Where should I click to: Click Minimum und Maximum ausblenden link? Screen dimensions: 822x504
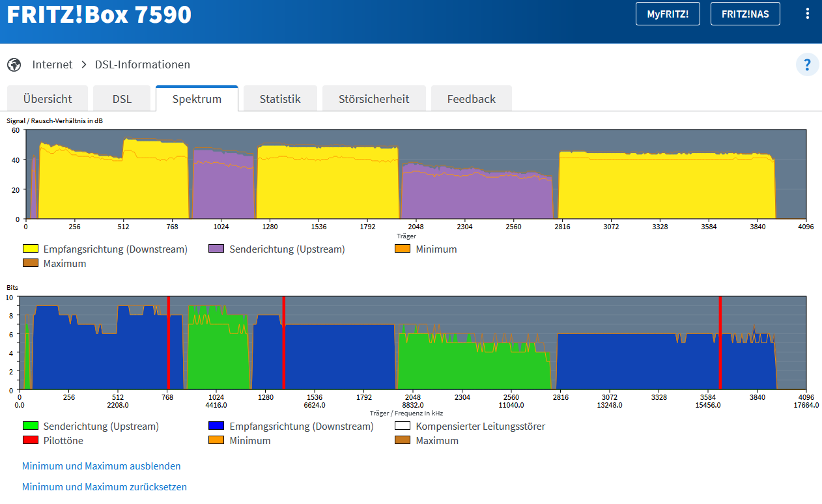102,466
